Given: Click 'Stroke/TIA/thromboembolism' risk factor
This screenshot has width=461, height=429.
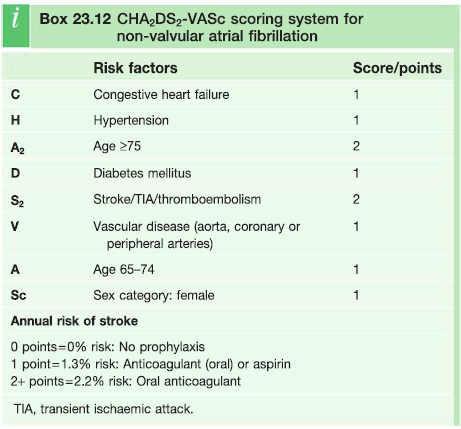Looking at the screenshot, I should (177, 199).
